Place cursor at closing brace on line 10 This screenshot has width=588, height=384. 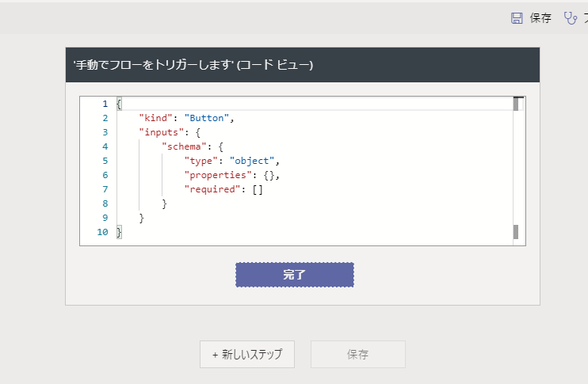coord(119,232)
